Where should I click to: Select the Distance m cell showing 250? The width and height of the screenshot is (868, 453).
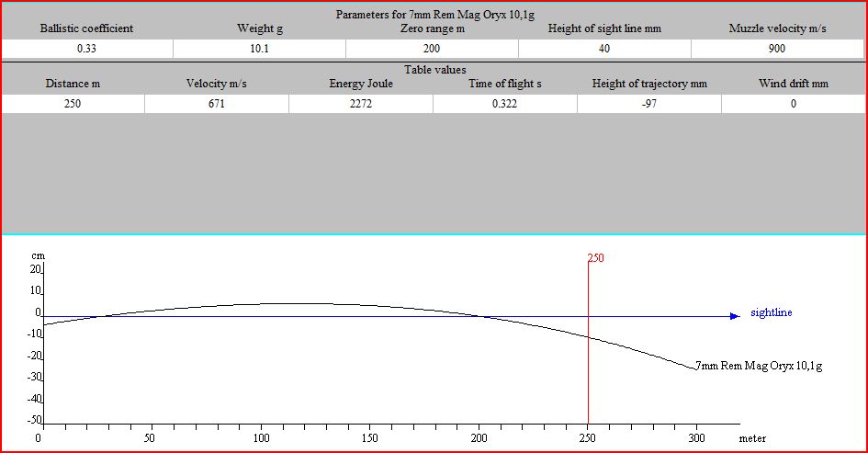tap(73, 104)
